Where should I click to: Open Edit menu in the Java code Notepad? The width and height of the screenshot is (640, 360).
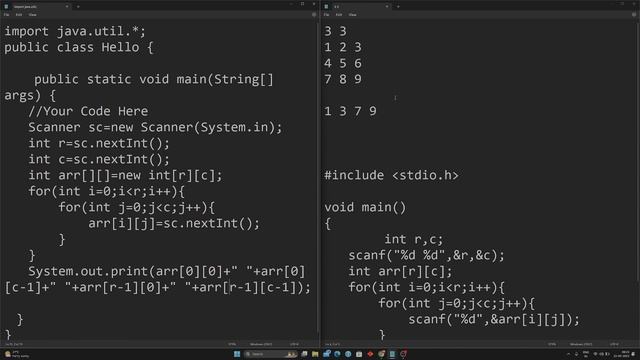click(19, 15)
